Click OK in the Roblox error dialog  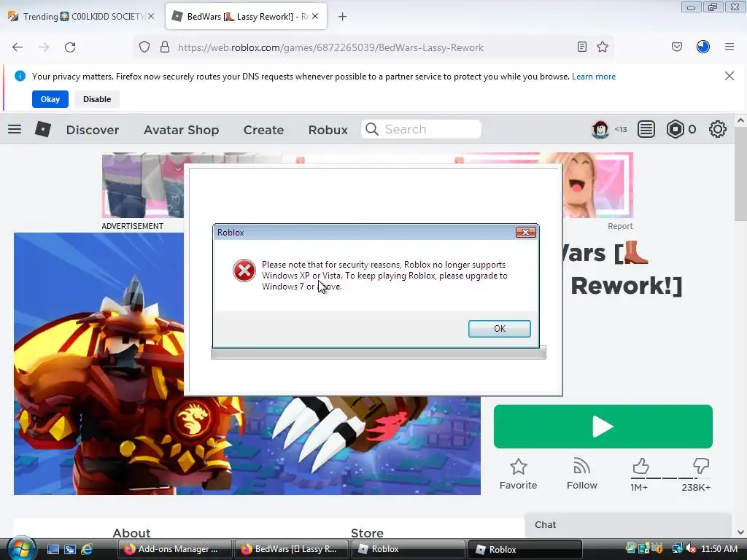click(x=499, y=329)
